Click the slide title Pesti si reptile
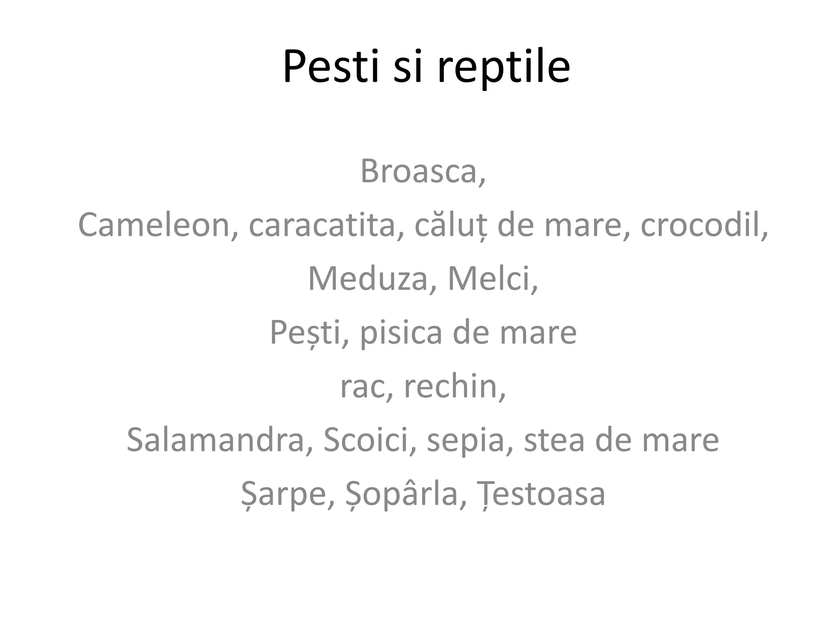The height and width of the screenshot is (630, 840). (426, 68)
